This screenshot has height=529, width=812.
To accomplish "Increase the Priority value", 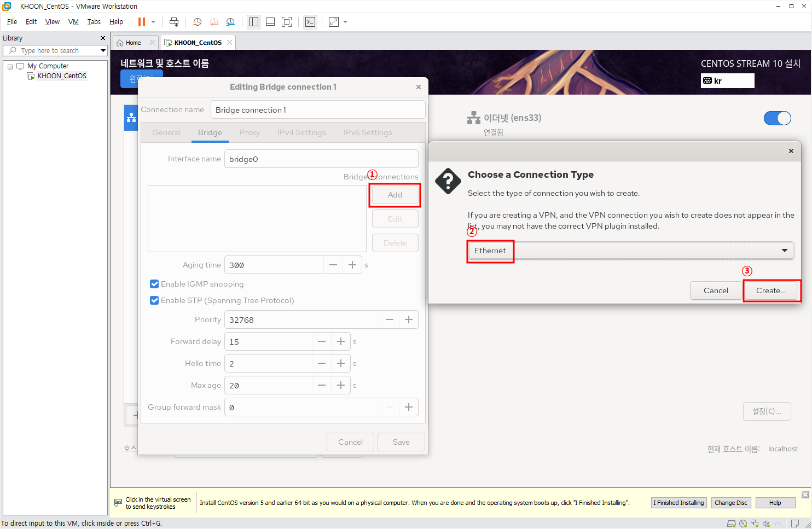I will tap(409, 319).
